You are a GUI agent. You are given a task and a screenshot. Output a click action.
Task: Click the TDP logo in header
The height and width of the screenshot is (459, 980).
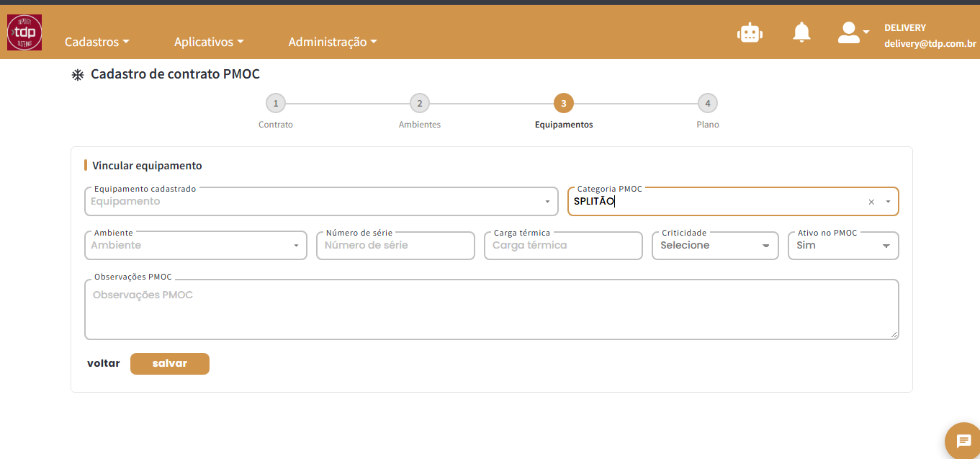(x=24, y=32)
